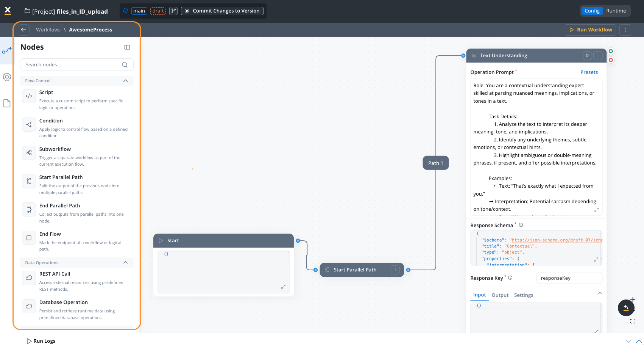The width and height of the screenshot is (644, 345).
Task: Collapse the Nodes panel using sidebar icon
Action: [127, 47]
